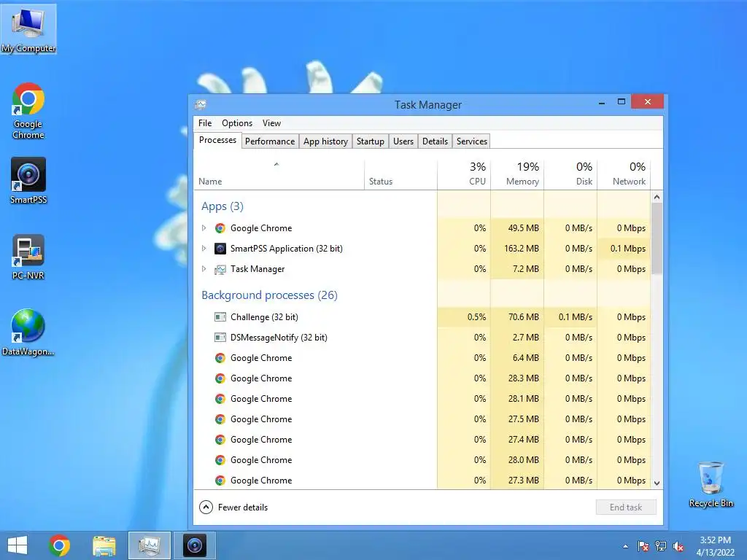Open DataWagon desktop shortcut

click(x=28, y=332)
